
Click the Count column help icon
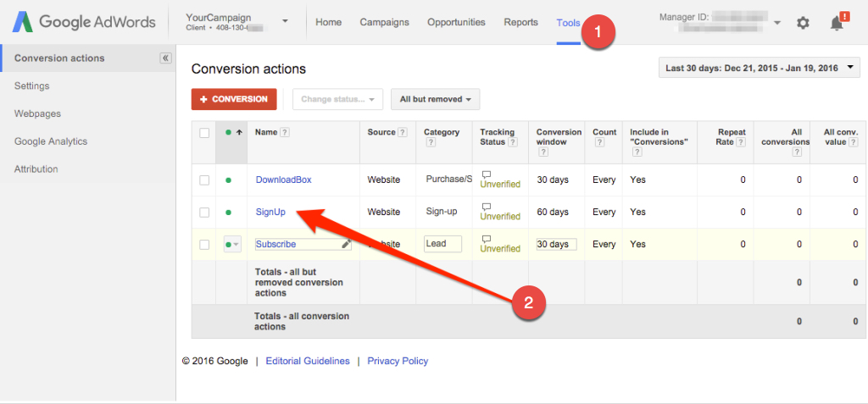pyautogui.click(x=599, y=142)
